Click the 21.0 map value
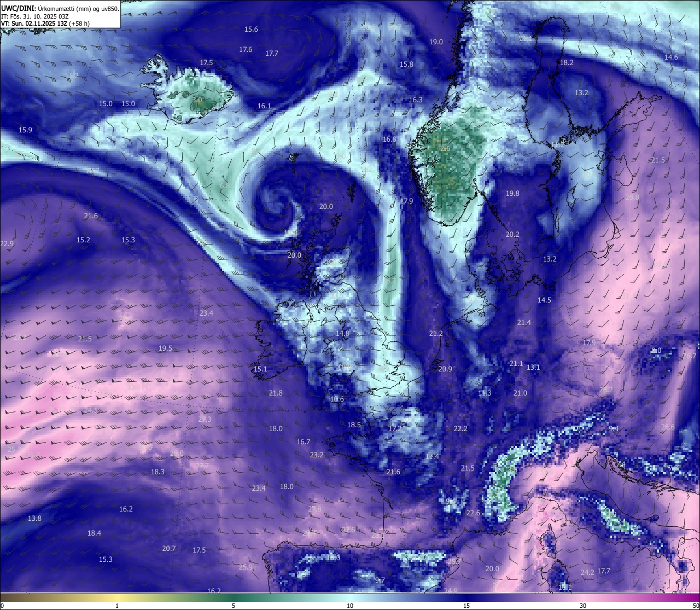This screenshot has height=610, width=700. [520, 393]
